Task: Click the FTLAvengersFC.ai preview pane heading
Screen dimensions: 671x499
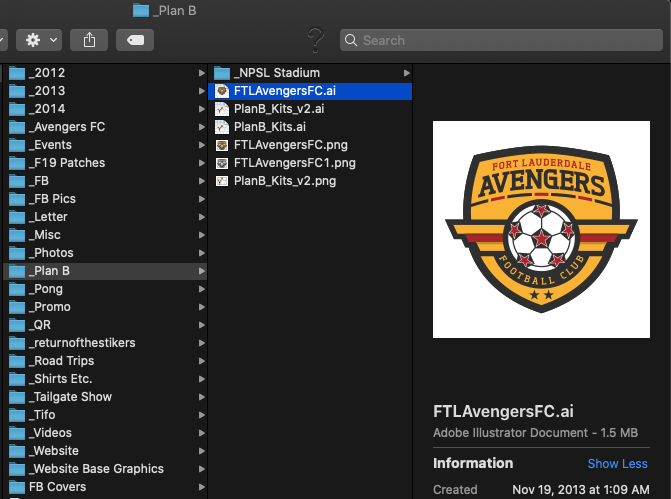Action: (x=503, y=411)
